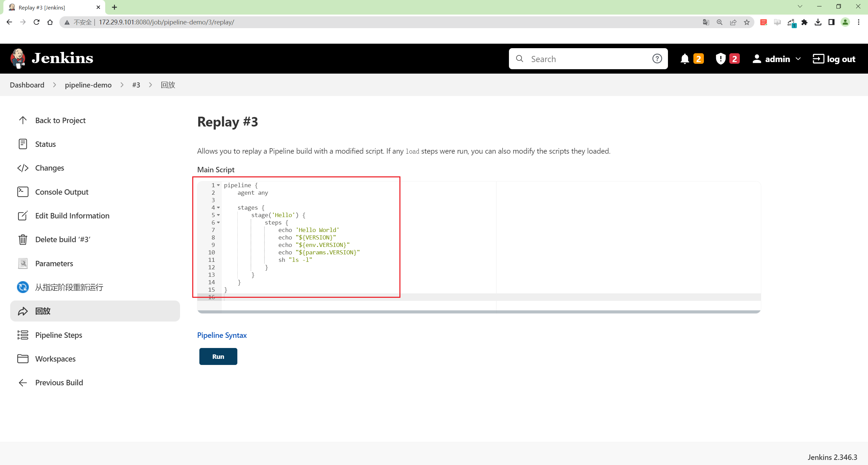Open the search help question-mark icon
This screenshot has height=465, width=868.
657,59
